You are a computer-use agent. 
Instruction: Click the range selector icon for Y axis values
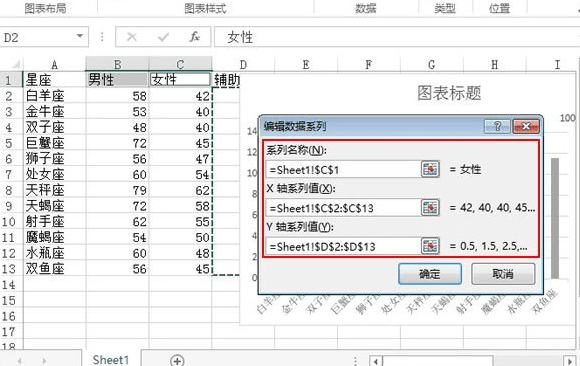(x=430, y=246)
